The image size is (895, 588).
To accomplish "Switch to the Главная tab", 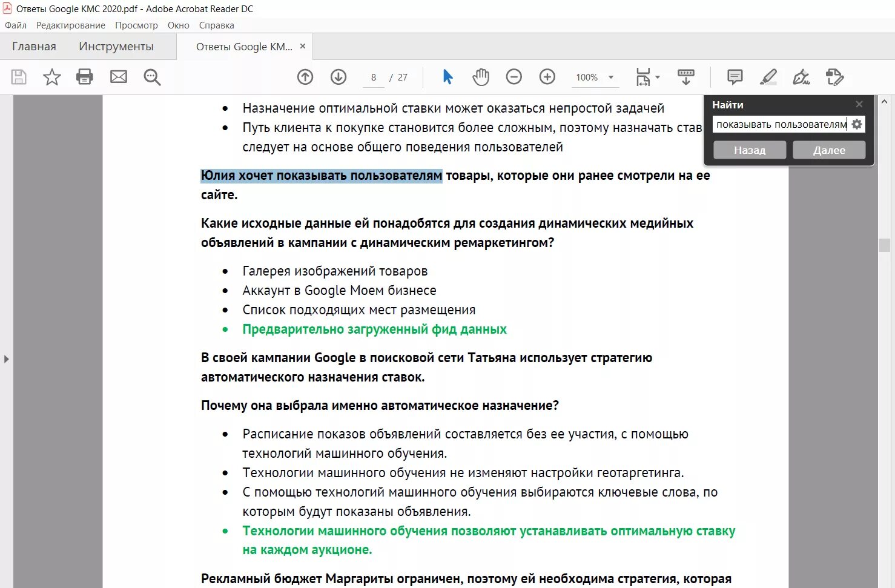I will (x=34, y=47).
